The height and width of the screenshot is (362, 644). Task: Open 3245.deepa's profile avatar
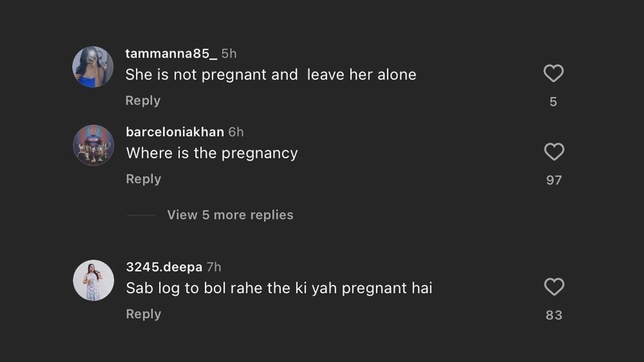click(x=93, y=280)
